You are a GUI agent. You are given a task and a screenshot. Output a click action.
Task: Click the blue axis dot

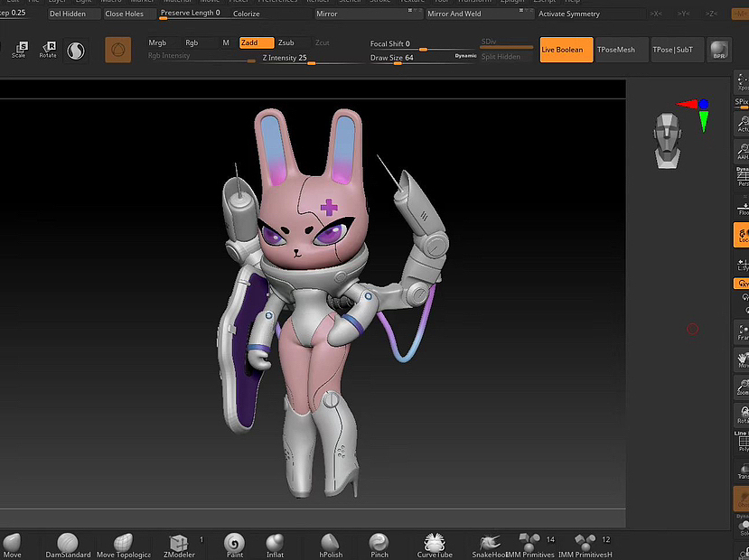tap(704, 104)
